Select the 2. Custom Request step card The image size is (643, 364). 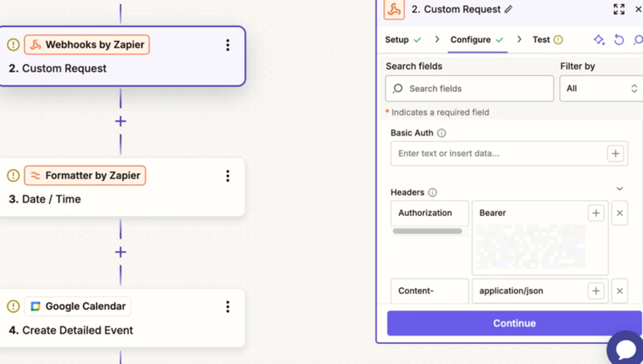121,57
